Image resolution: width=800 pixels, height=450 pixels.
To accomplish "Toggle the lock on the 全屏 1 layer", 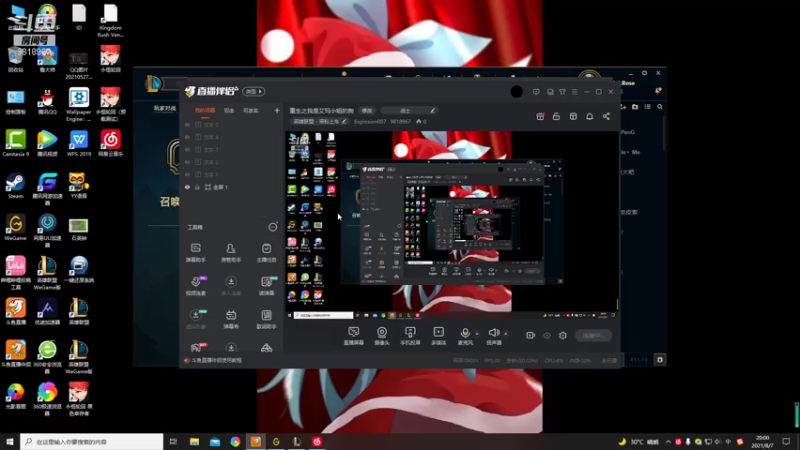I will click(x=197, y=187).
